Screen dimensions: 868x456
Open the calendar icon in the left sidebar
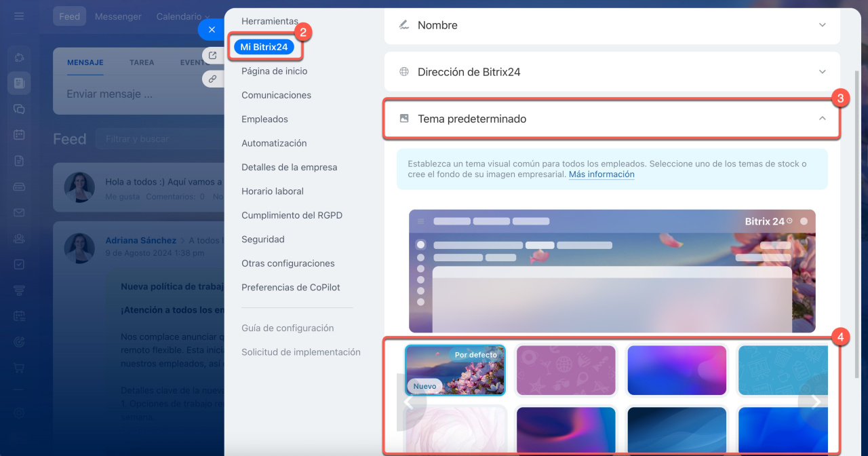pos(19,134)
